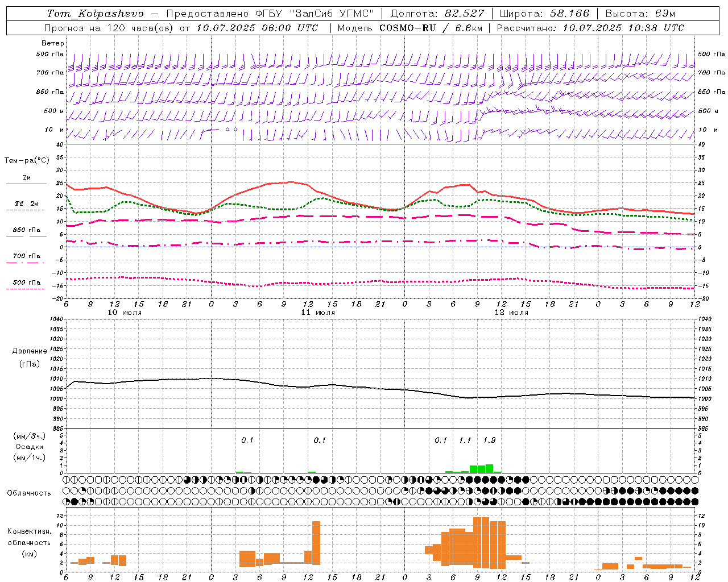Click the 2м temperature legend entry

27,178
